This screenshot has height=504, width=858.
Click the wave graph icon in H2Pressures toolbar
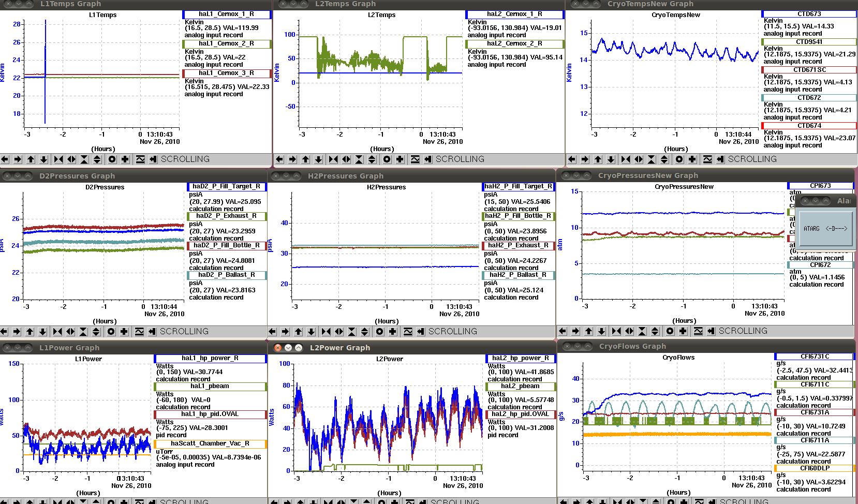(408, 332)
